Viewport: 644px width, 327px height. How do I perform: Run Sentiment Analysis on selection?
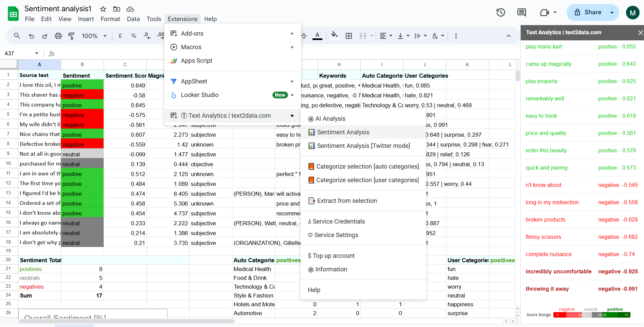point(363,132)
